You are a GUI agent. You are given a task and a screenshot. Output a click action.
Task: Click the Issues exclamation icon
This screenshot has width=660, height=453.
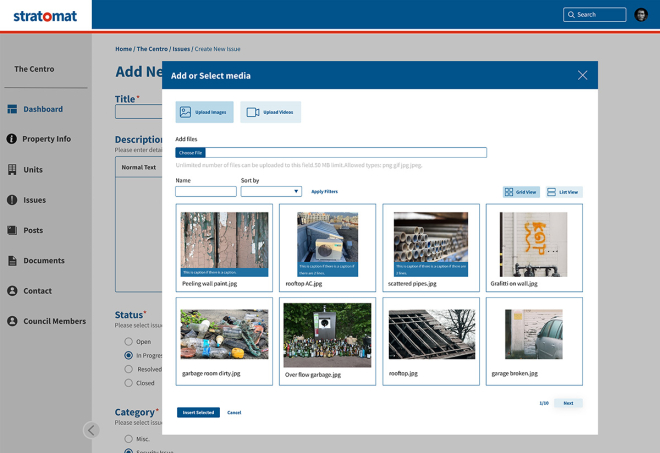coord(12,200)
